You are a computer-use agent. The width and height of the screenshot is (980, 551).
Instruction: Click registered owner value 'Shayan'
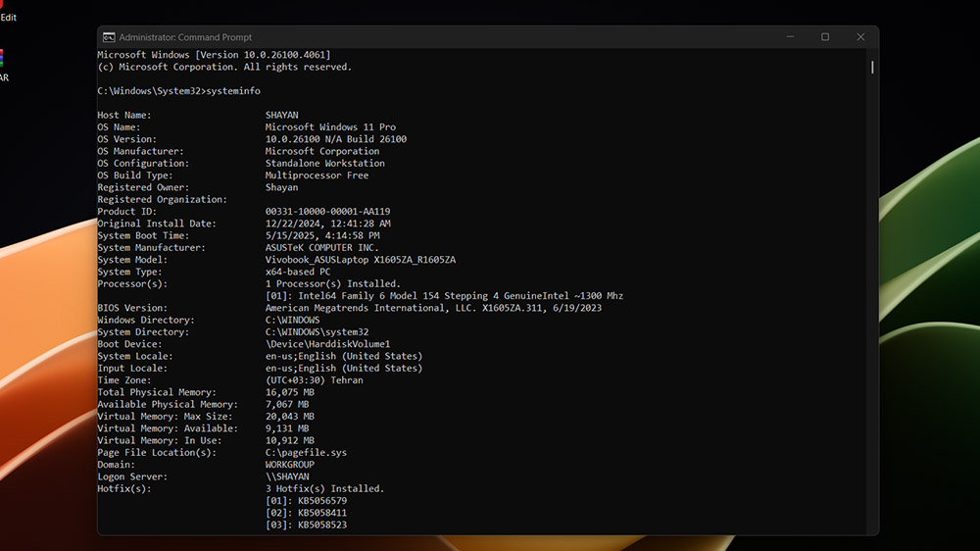[282, 187]
